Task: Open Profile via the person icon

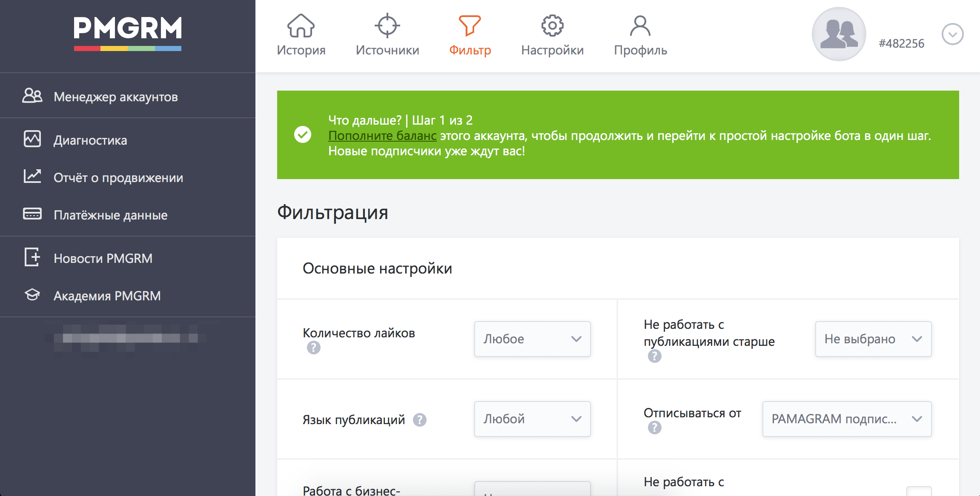Action: 640,26
